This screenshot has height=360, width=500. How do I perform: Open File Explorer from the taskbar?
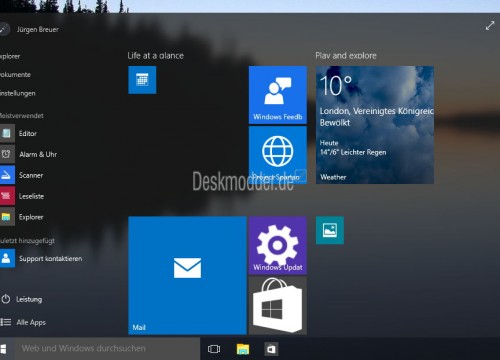click(x=243, y=349)
